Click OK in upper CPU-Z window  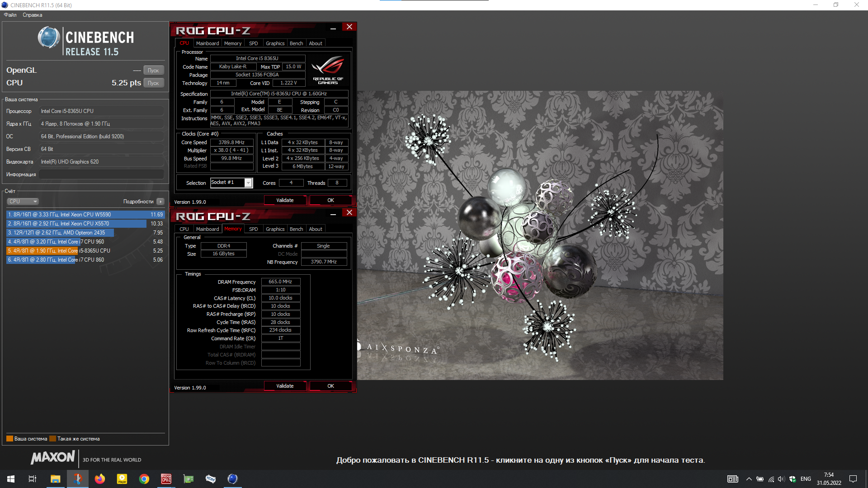click(x=330, y=200)
